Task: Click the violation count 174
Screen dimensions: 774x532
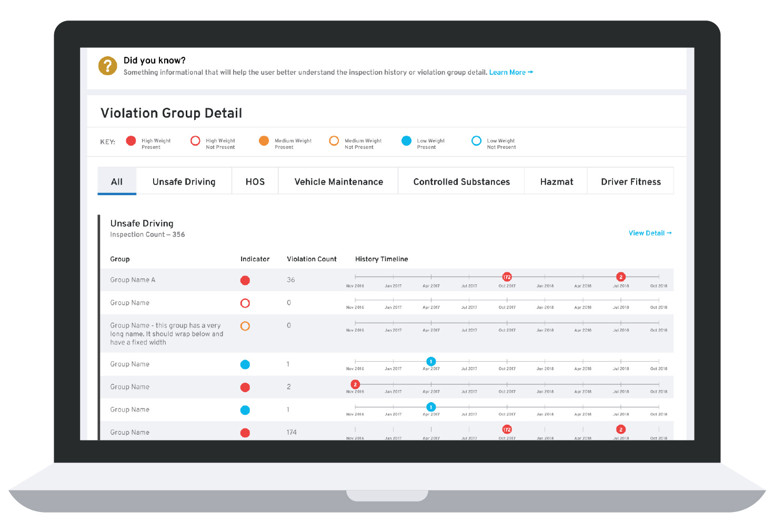Action: click(x=291, y=432)
